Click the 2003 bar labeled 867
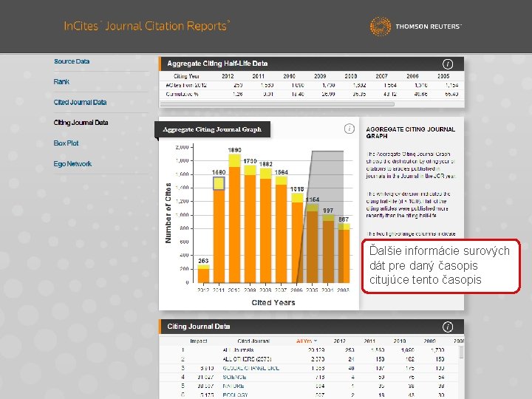This screenshot has height=399, width=532. click(x=344, y=253)
